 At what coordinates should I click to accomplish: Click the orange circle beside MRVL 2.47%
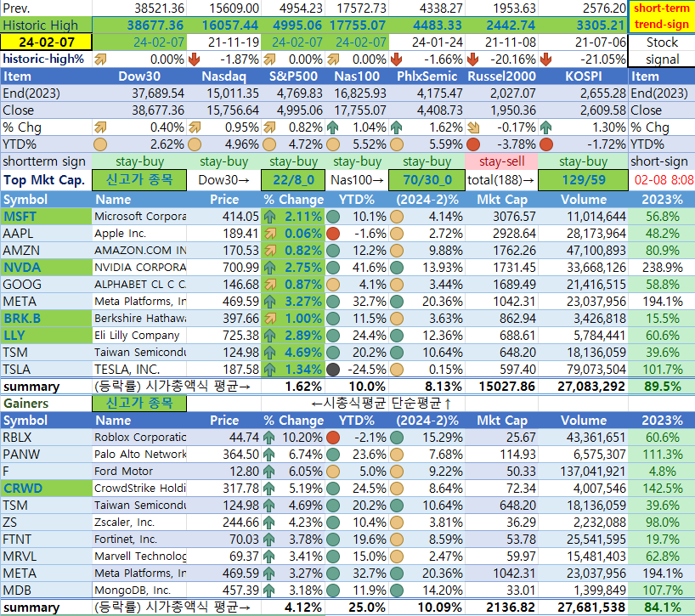[397, 557]
